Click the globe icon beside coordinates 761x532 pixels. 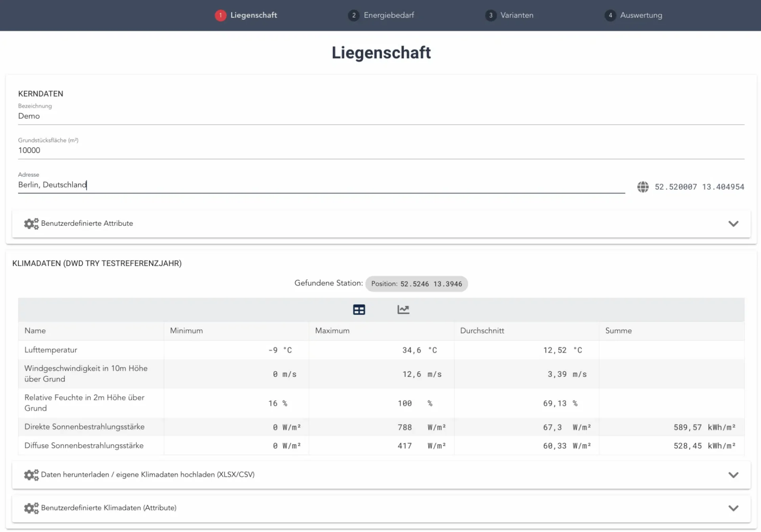point(642,187)
